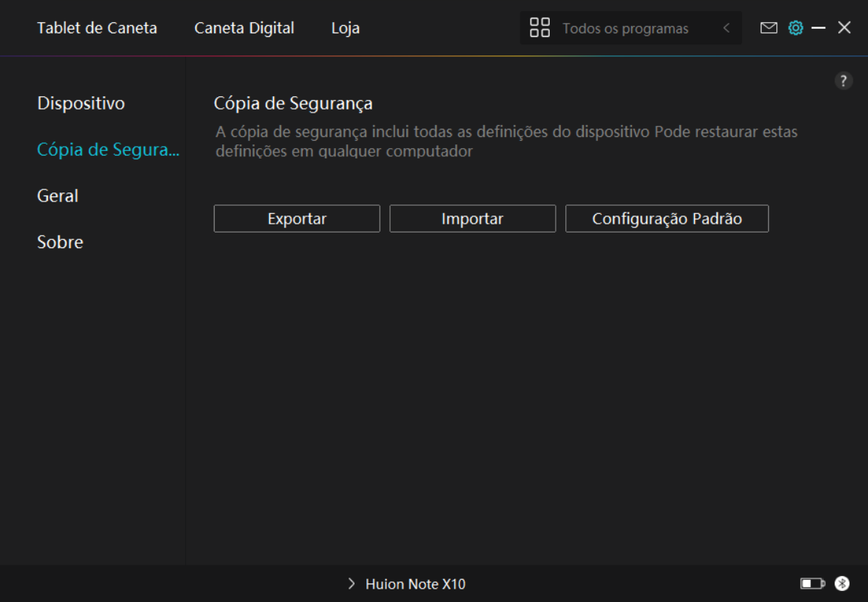The height and width of the screenshot is (602, 868).
Task: Open the help question mark icon
Action: coord(844,81)
